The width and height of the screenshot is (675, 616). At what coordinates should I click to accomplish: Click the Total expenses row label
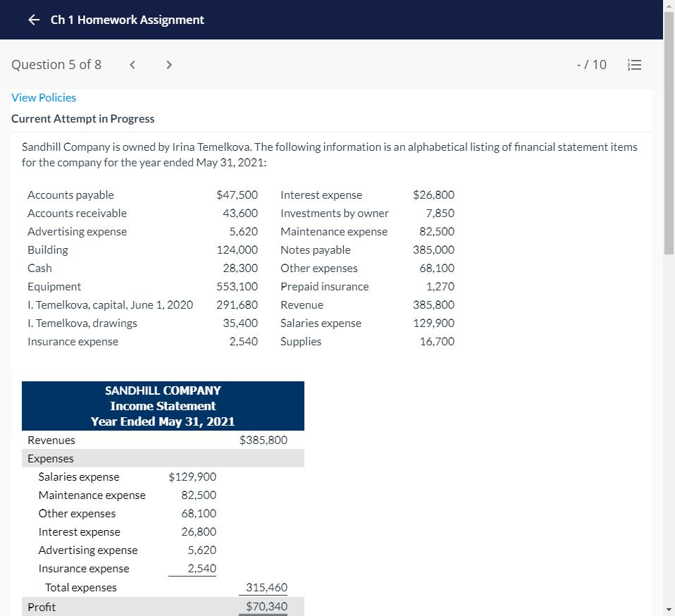pyautogui.click(x=80, y=588)
